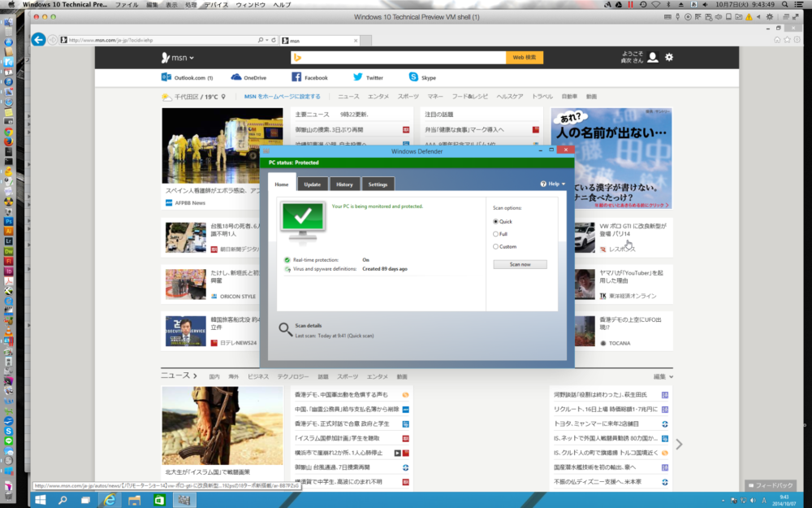Expand the Help dropdown in Windows Defender
The width and height of the screenshot is (812, 508).
(x=554, y=185)
